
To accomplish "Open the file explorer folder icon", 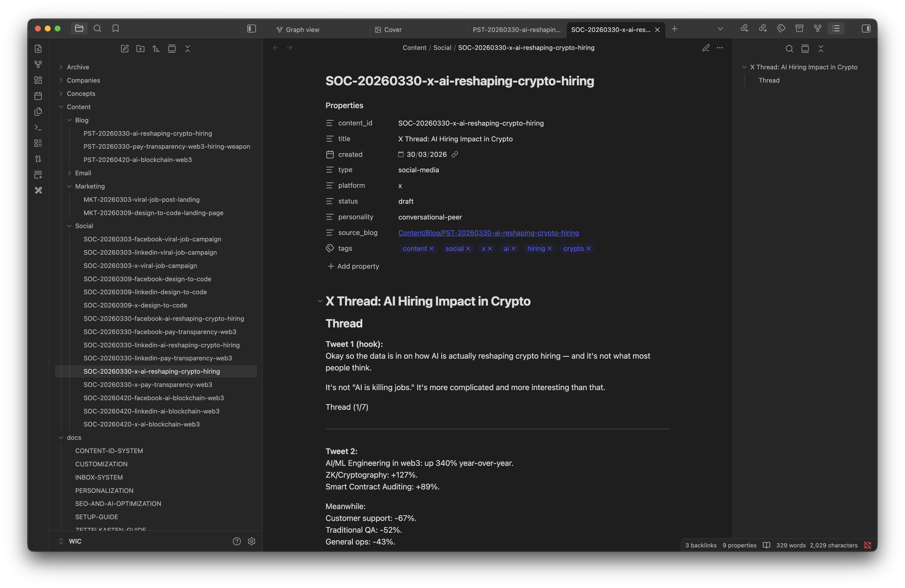I will [79, 29].
